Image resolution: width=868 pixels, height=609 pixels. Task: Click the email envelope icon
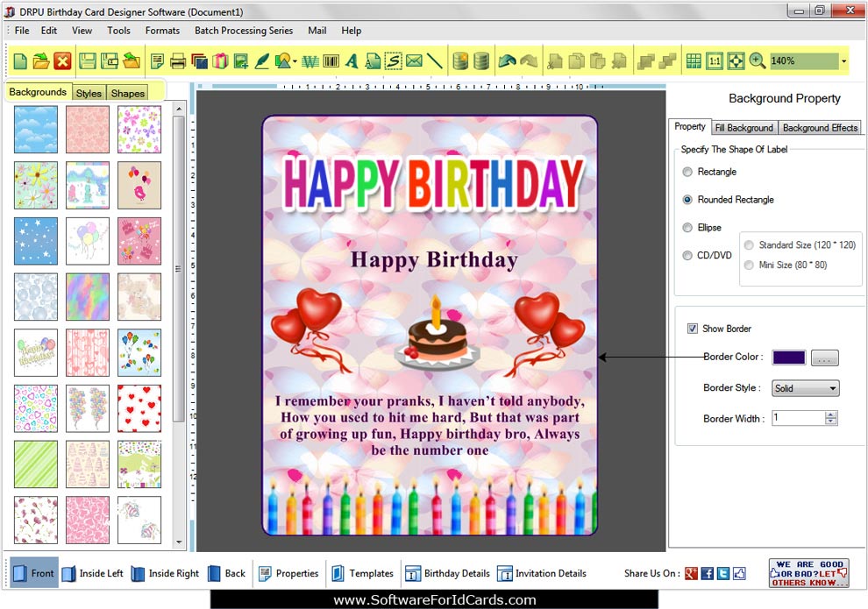click(414, 61)
